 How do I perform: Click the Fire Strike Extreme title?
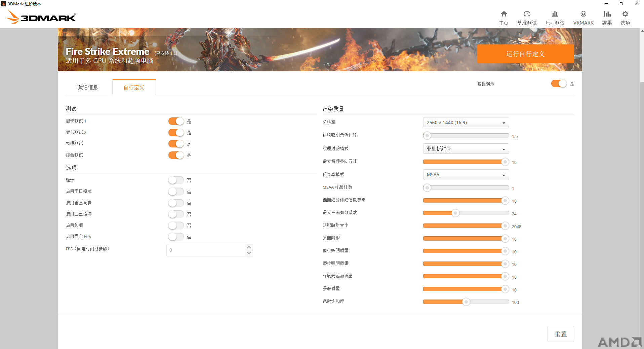[x=108, y=51]
